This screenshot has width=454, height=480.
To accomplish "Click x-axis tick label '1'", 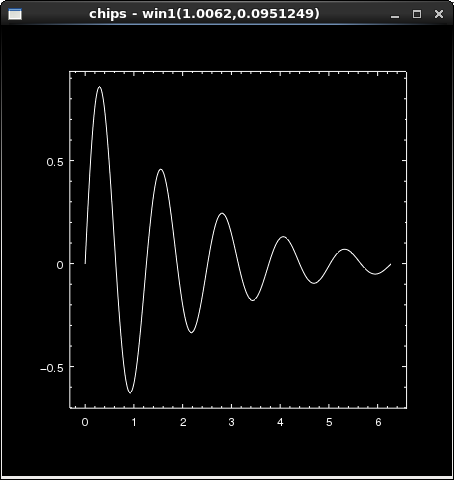I will click(x=134, y=422).
